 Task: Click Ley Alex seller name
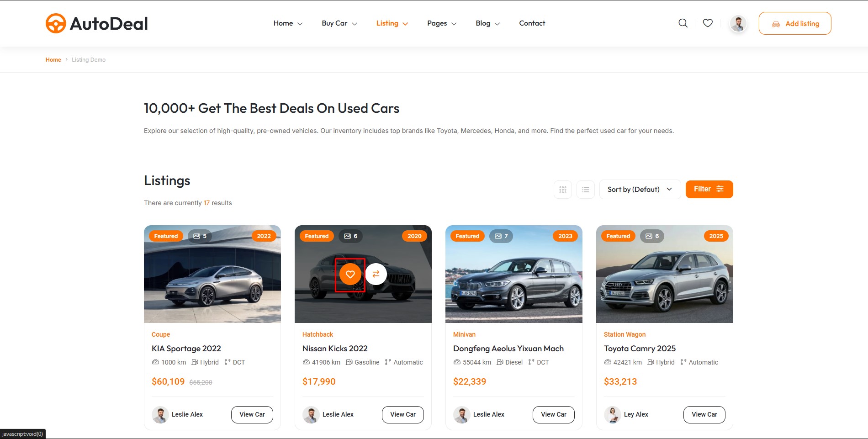[x=636, y=415]
